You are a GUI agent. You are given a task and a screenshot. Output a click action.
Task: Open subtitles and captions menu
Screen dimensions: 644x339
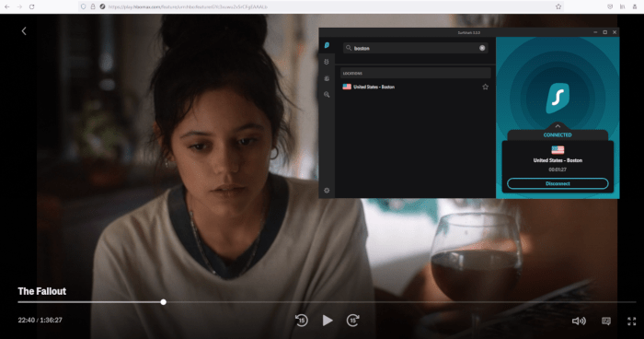[606, 321]
